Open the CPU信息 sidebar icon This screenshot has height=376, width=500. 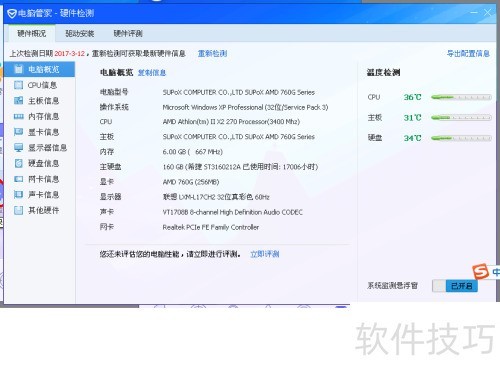point(18,85)
